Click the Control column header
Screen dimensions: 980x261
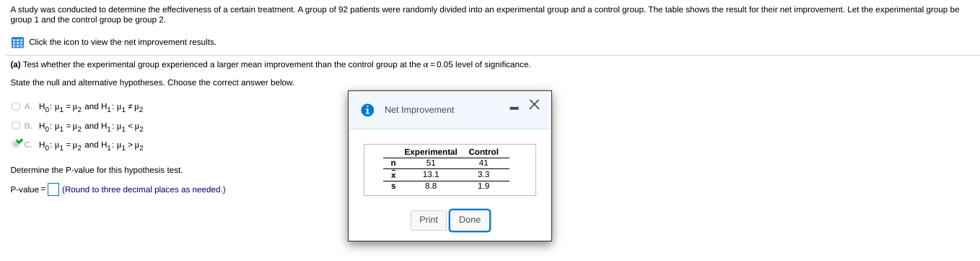[x=484, y=152]
